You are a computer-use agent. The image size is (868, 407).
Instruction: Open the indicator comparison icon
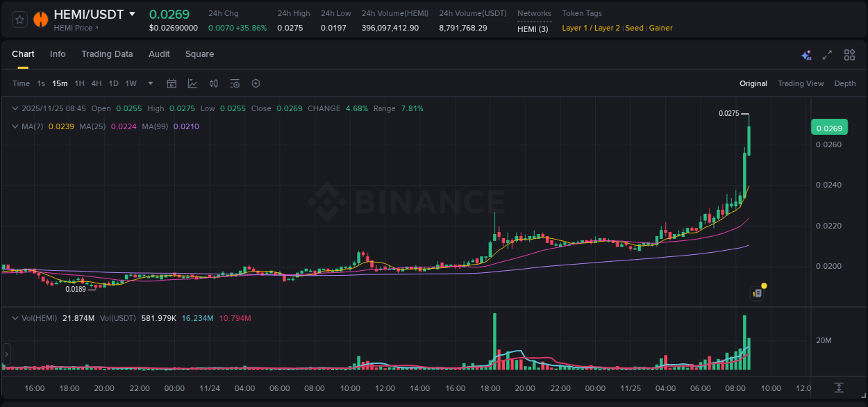coord(213,83)
